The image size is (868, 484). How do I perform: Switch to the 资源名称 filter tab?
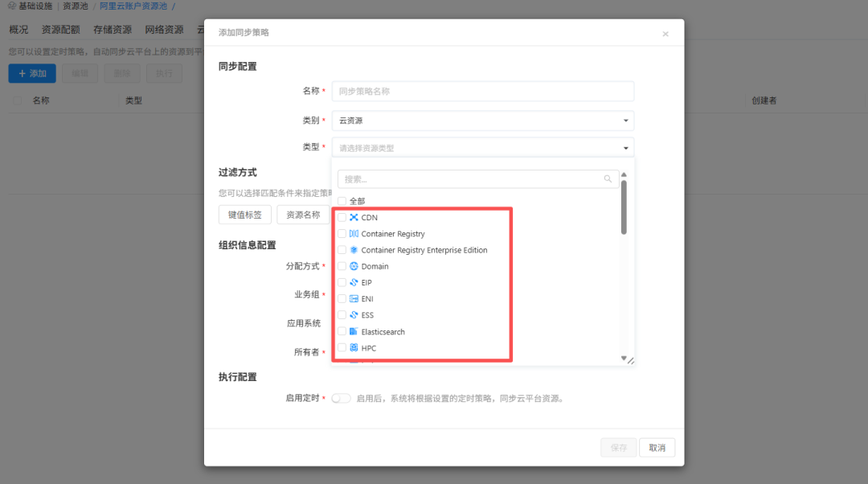(303, 215)
